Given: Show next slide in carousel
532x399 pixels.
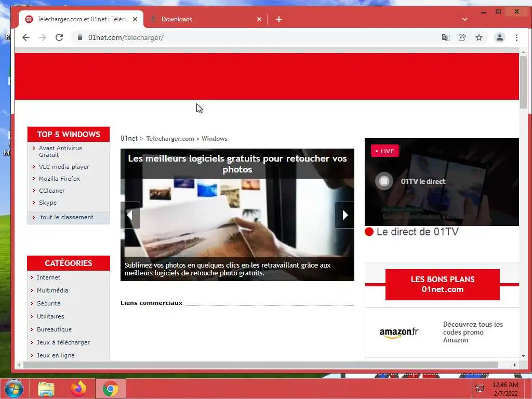Looking at the screenshot, I should [x=345, y=215].
